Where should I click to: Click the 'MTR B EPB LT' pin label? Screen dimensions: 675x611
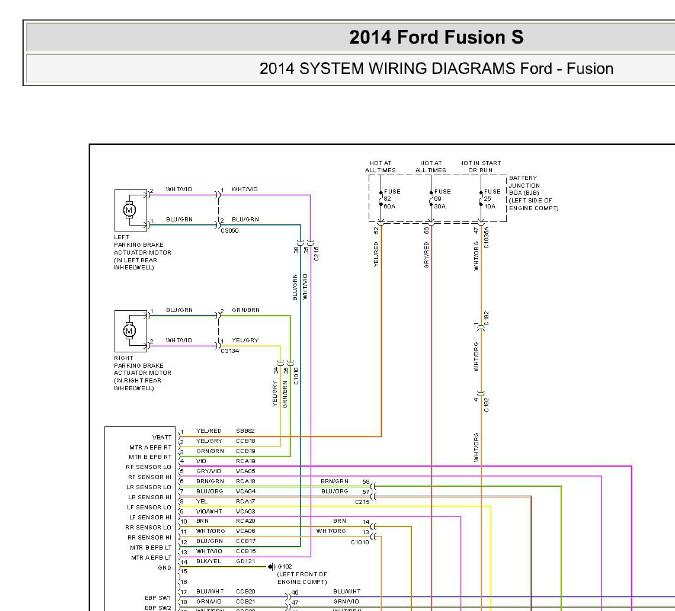point(151,548)
